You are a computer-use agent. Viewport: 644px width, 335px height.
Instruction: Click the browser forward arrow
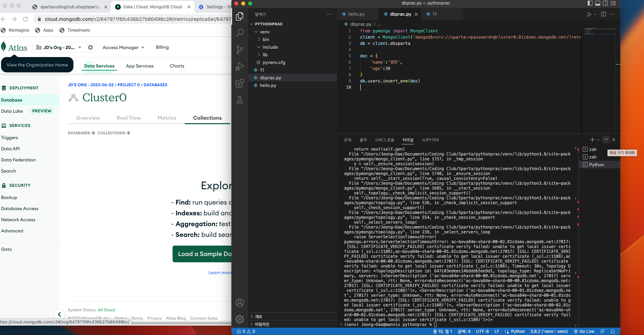[14, 19]
